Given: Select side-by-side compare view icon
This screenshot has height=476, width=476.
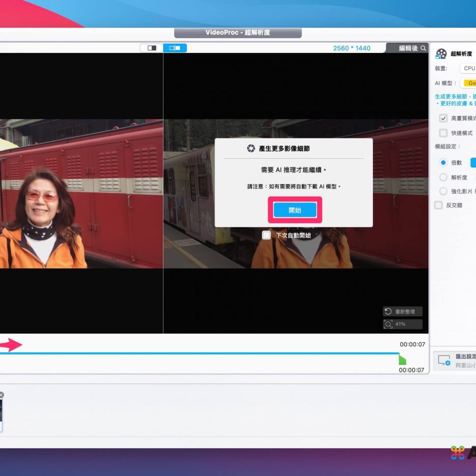Looking at the screenshot, I should point(175,48).
